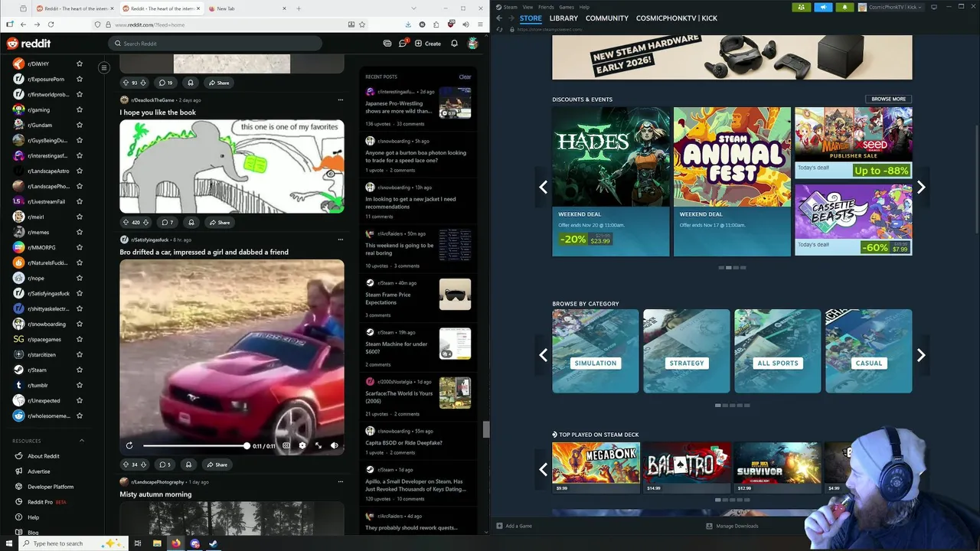Toggle favorite star for r/nope
This screenshot has width=980, height=551.
coord(80,278)
